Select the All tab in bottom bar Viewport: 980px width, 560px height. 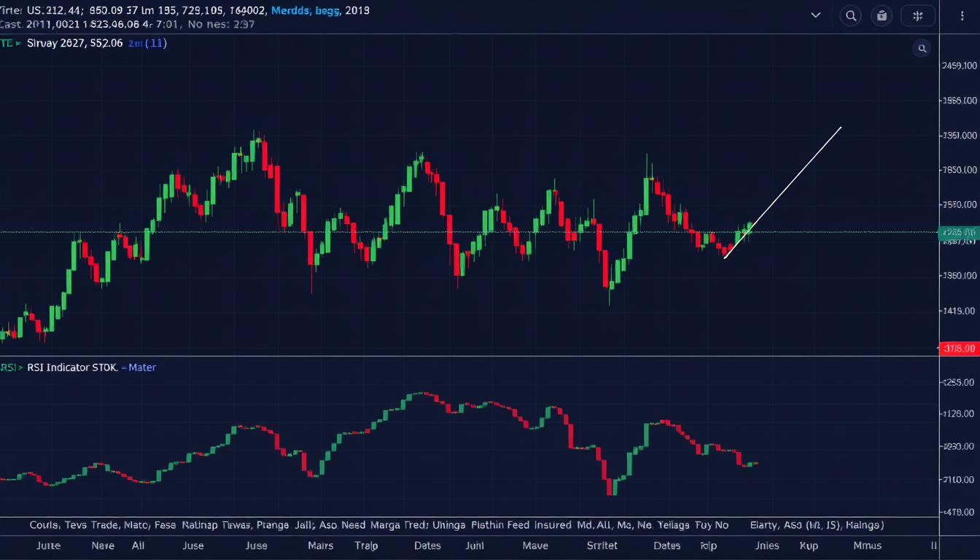click(138, 545)
